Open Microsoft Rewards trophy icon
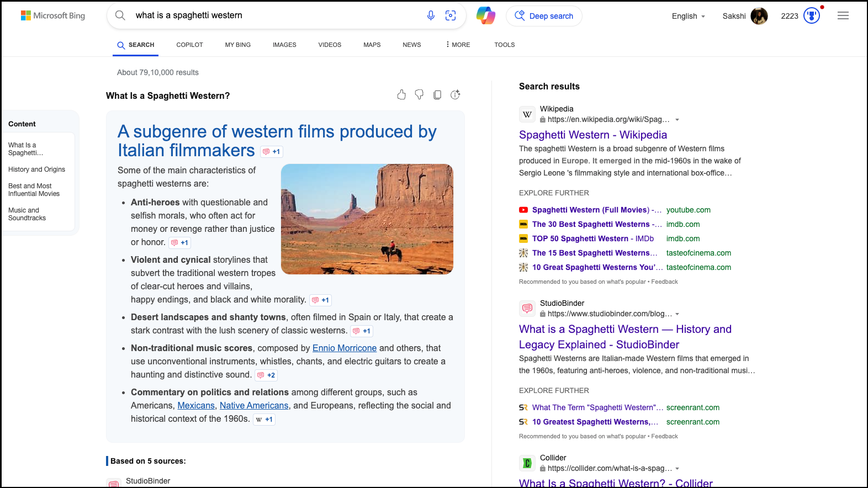Screen dimensions: 868x488 [x=812, y=15]
